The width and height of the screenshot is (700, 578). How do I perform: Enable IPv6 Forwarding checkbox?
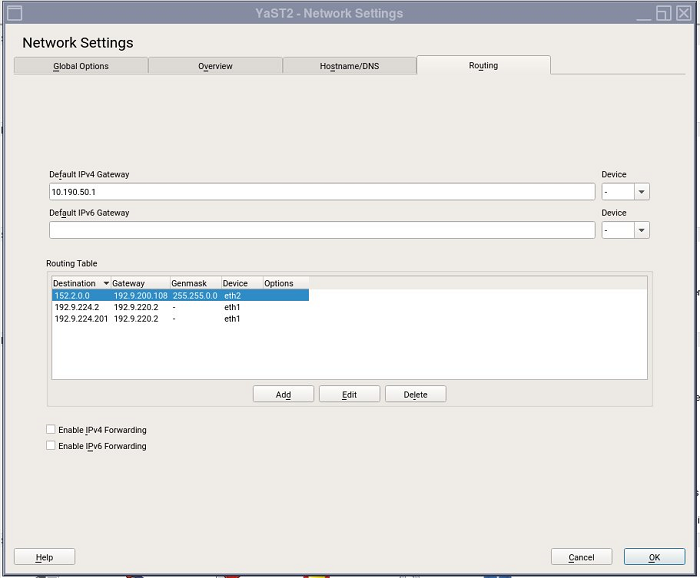click(x=52, y=446)
